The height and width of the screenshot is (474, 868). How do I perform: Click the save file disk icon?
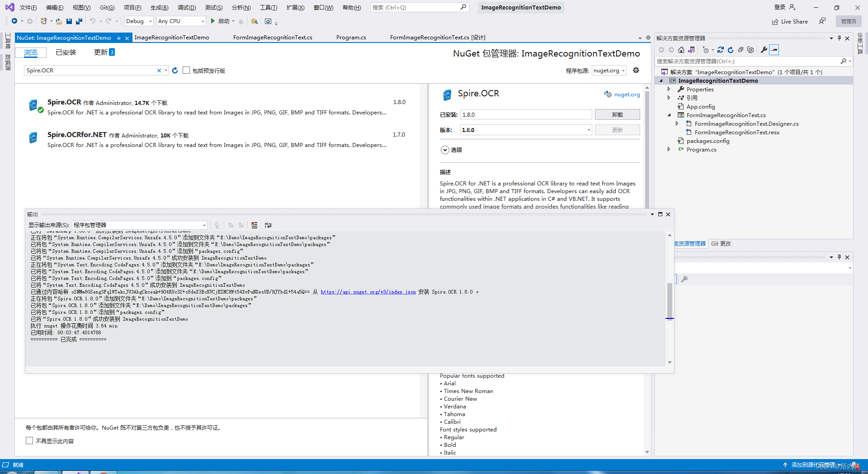69,21
